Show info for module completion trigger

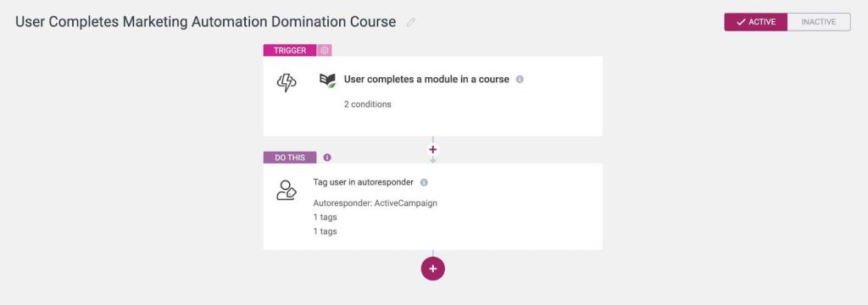pos(520,79)
